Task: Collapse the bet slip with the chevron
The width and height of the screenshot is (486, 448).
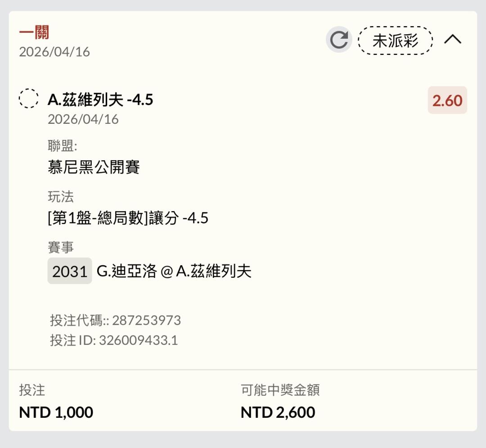Action: (453, 40)
